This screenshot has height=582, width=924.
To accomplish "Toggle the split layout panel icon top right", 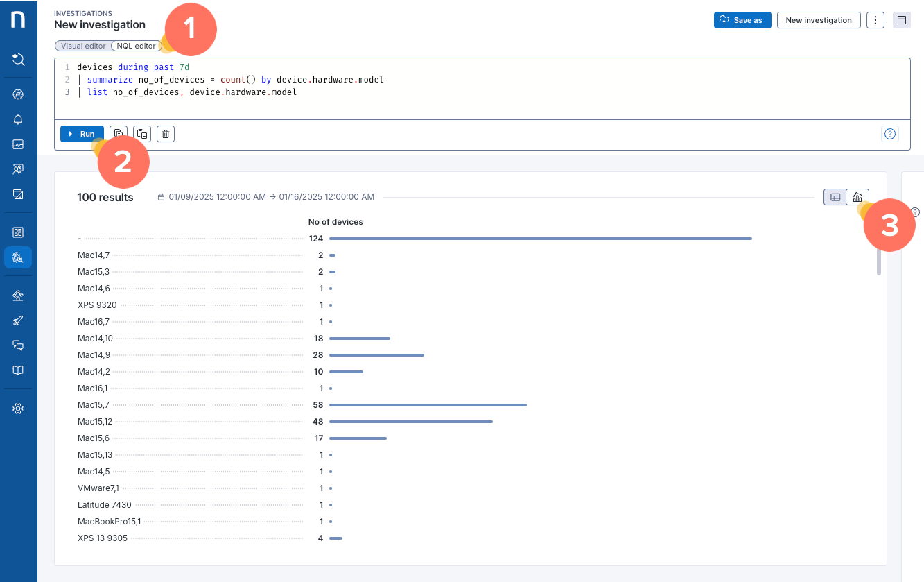I will (x=902, y=20).
